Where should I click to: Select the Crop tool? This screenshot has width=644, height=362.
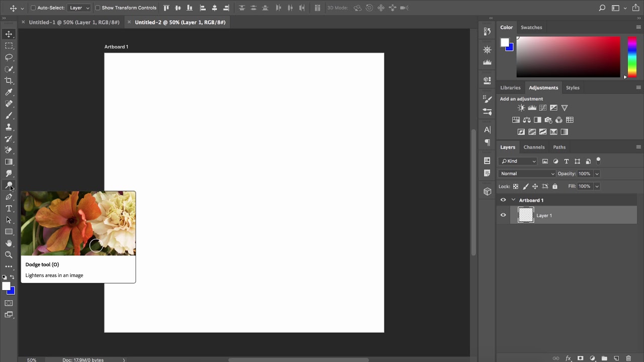click(x=9, y=80)
